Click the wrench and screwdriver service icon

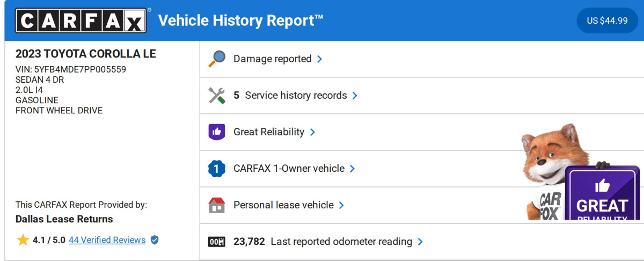coord(216,96)
